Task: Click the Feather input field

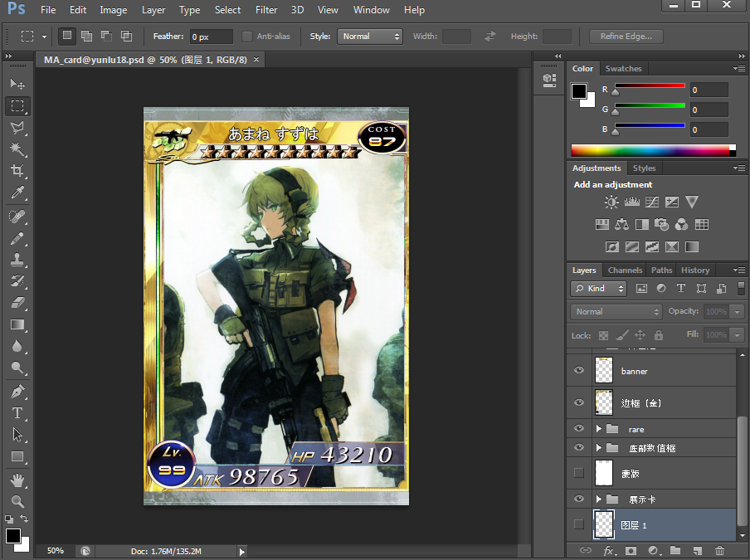Action: [x=212, y=37]
